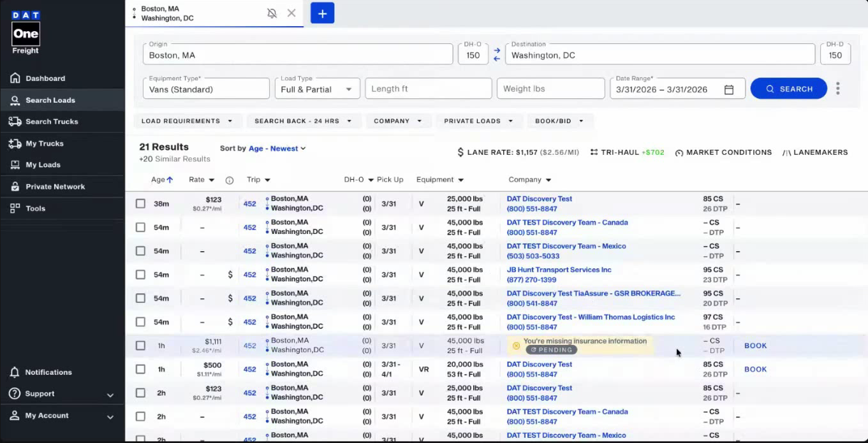Click the Origin input field Boston, MA
The image size is (868, 443).
[297, 55]
